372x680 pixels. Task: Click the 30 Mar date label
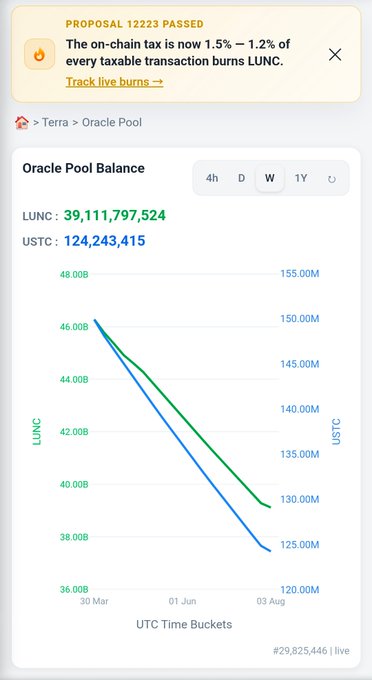coord(94,601)
